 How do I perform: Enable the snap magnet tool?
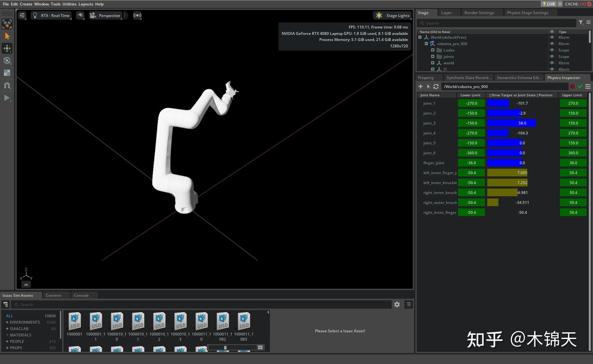7,85
